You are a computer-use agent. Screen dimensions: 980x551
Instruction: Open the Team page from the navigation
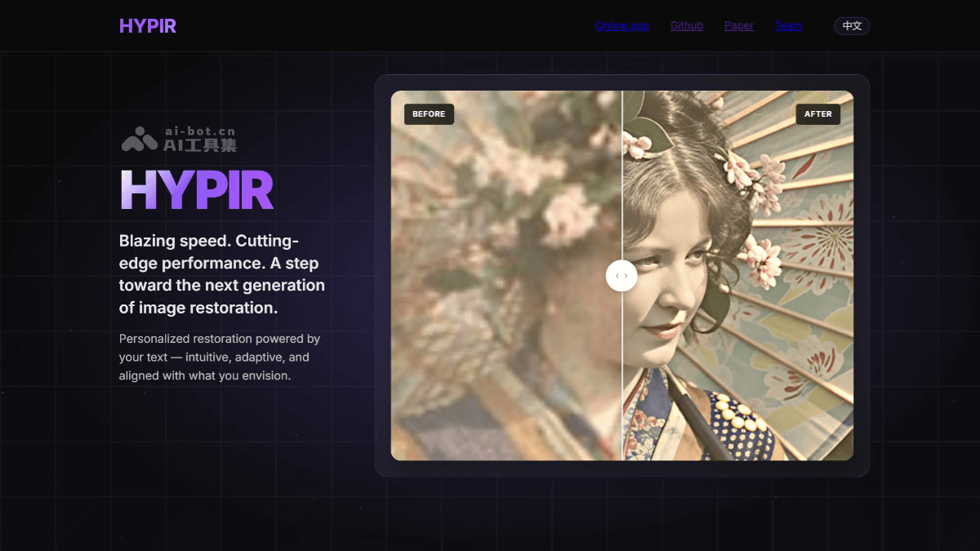coord(788,25)
